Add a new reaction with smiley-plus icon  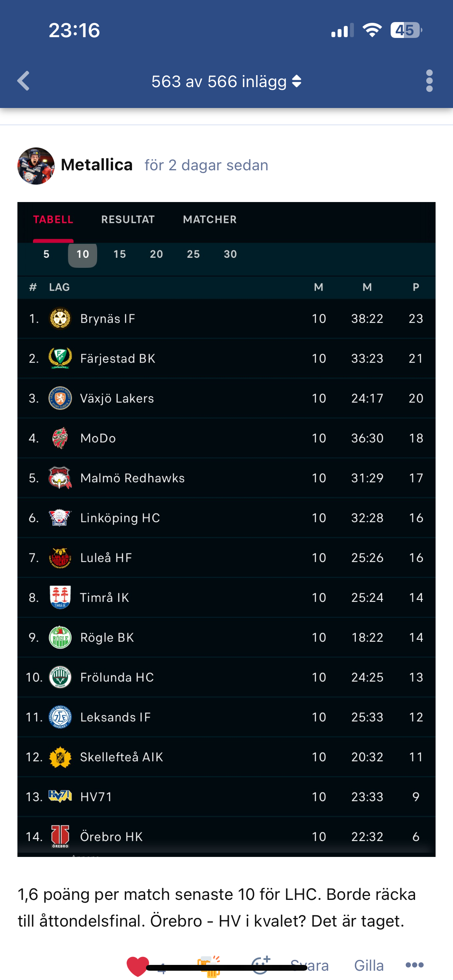coord(261,965)
